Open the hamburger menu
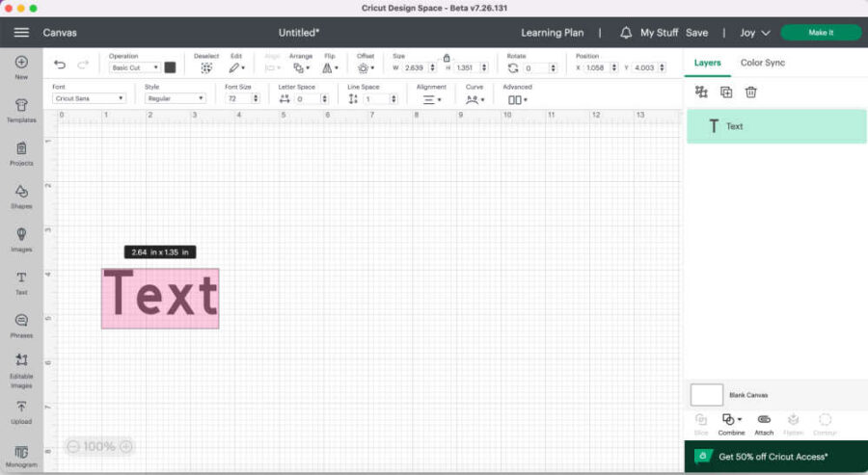The image size is (868, 475). (x=21, y=33)
